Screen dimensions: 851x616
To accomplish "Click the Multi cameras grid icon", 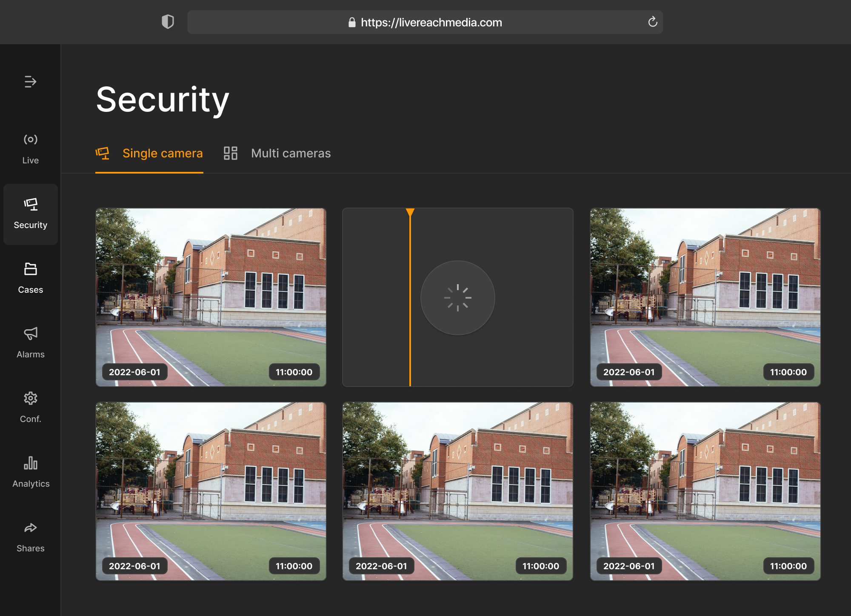I will [230, 153].
